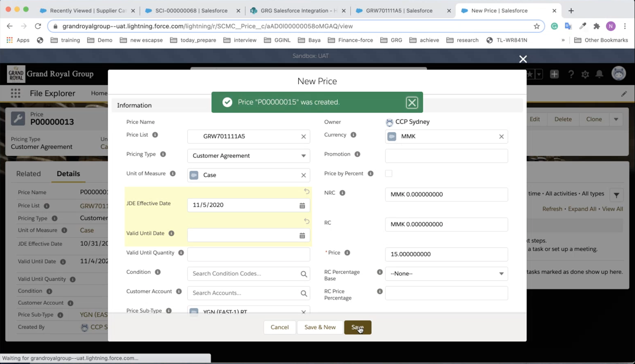Viewport: 635px width, 364px height.
Task: Clear the MMK currency selection
Action: point(501,136)
